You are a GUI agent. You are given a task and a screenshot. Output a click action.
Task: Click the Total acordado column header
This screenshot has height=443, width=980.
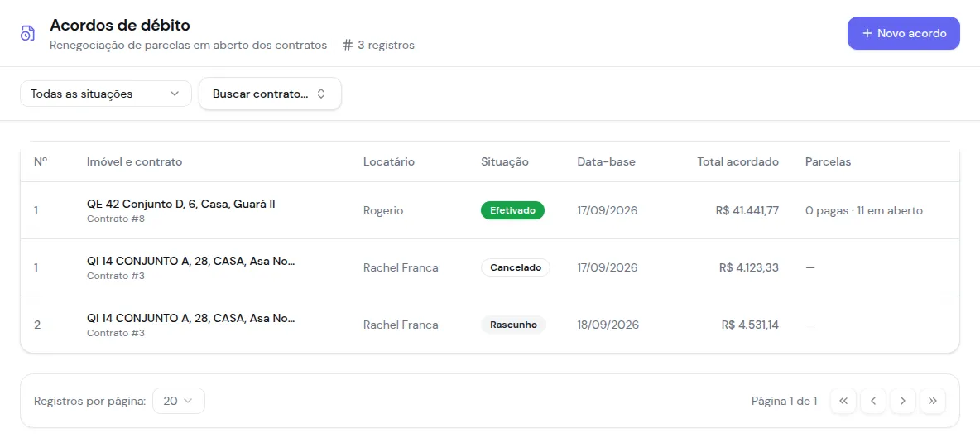(x=738, y=161)
